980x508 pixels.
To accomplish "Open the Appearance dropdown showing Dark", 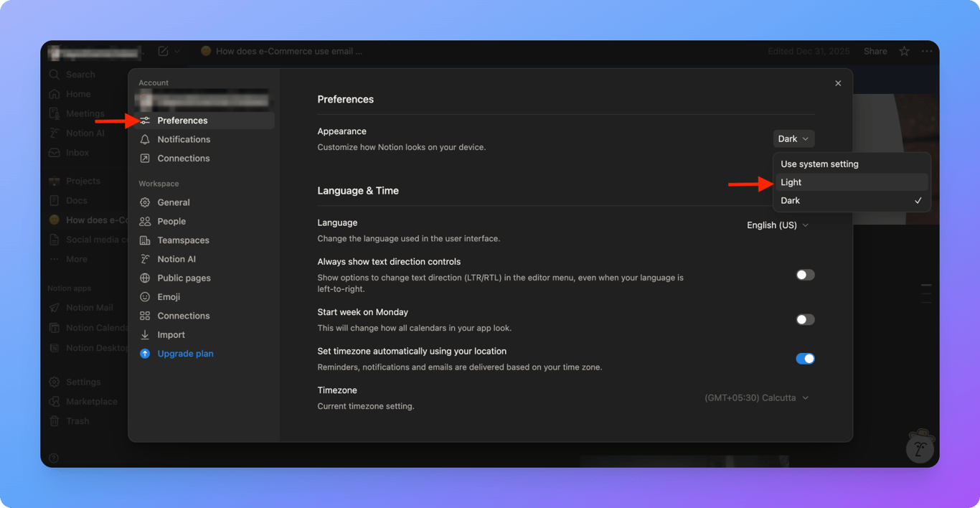I will coord(793,138).
